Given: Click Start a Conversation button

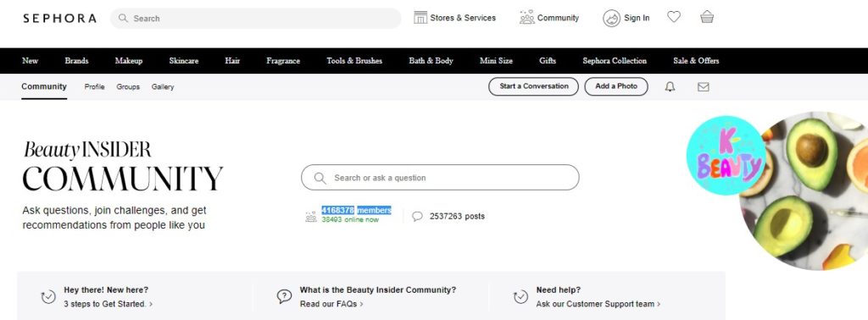Looking at the screenshot, I should point(534,86).
